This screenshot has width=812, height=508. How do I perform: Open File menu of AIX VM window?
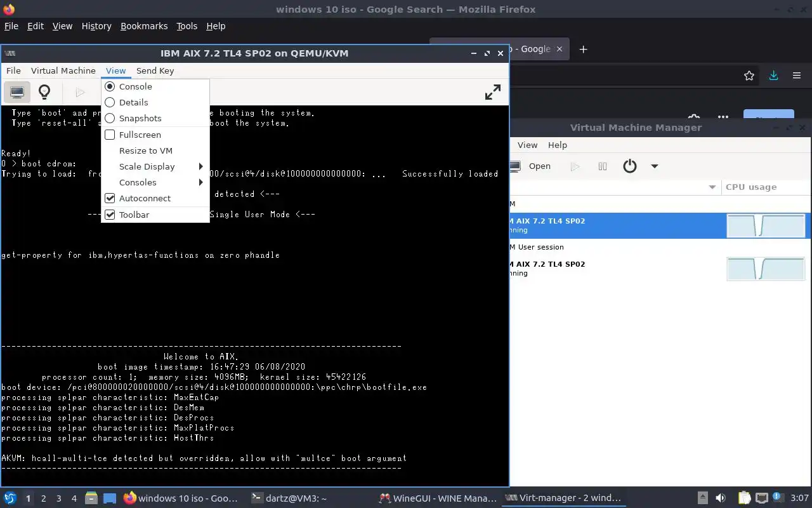[13, 70]
